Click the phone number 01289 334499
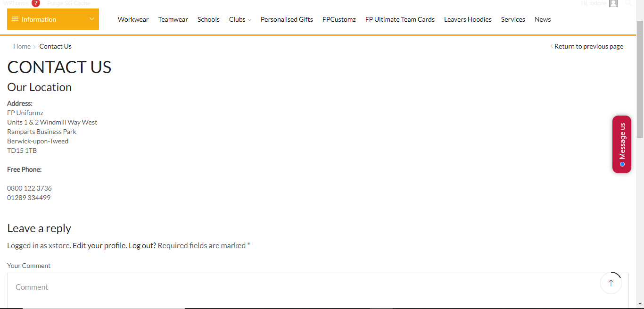 [29, 198]
